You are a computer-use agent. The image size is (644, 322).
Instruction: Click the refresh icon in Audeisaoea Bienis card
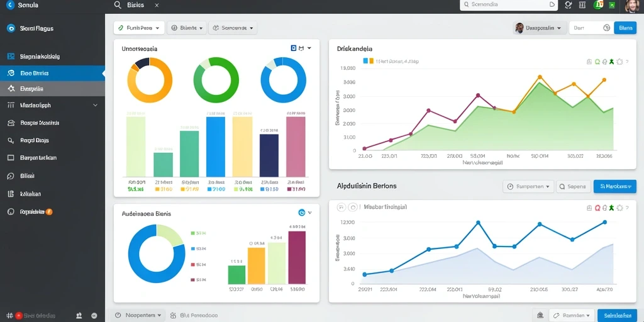pos(301,213)
